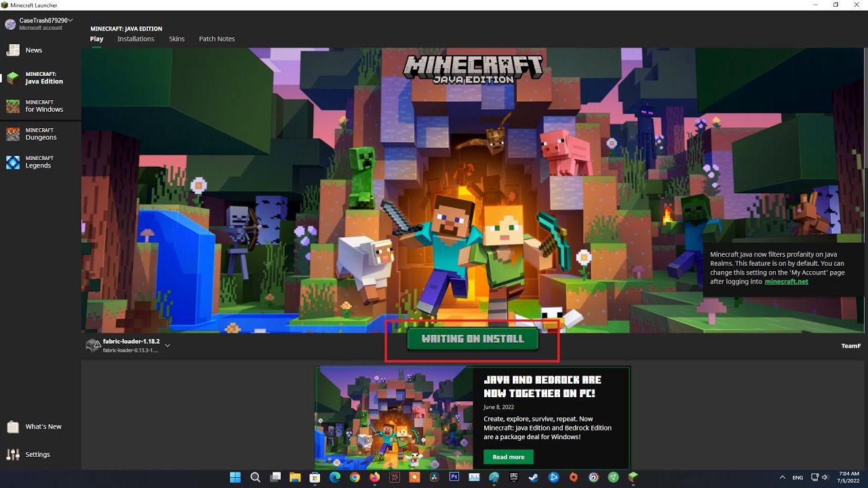868x488 pixels.
Task: Click the ENG language indicator
Action: click(798, 477)
